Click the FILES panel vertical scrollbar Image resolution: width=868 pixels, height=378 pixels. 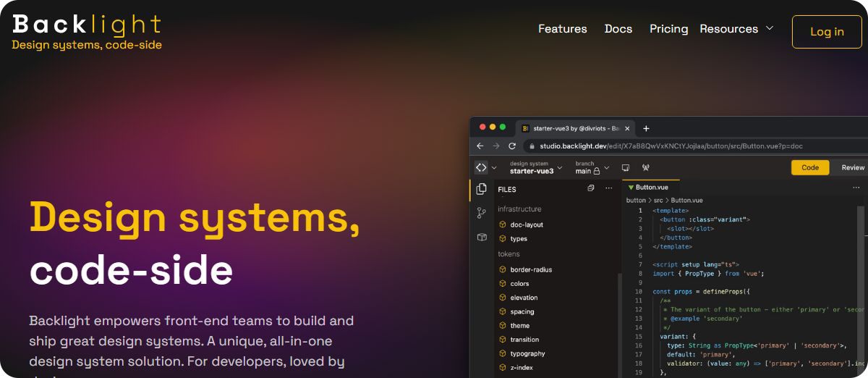(619, 324)
